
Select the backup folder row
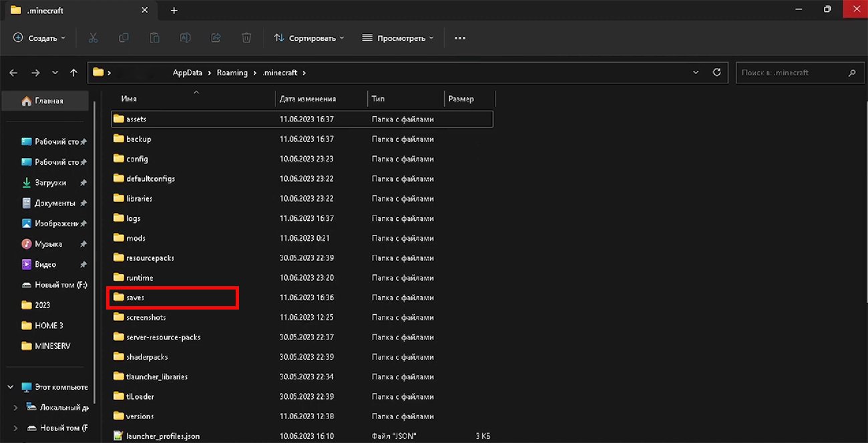pyautogui.click(x=302, y=139)
